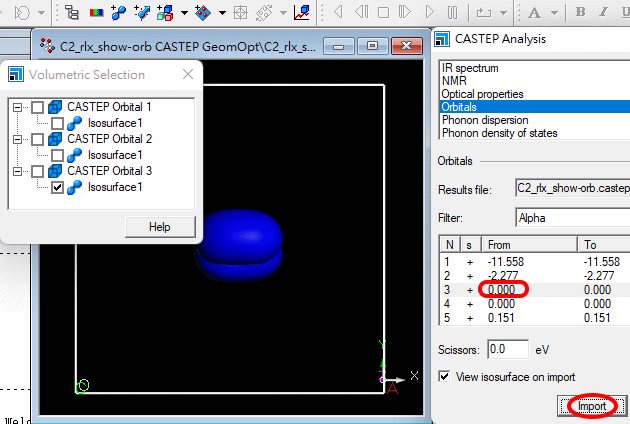Click the color maps toolbar icon
Screen dimensions: 630x424
[97, 13]
